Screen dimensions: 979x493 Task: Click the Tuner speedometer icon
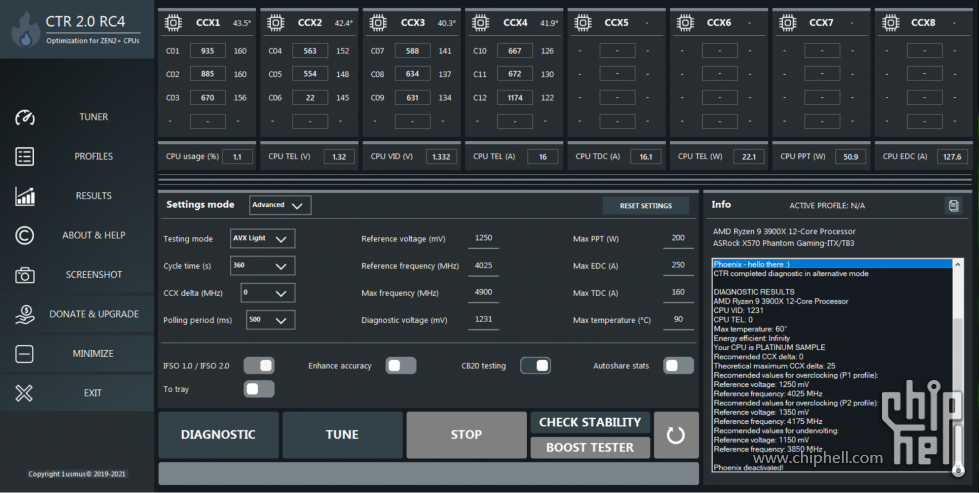click(x=24, y=117)
